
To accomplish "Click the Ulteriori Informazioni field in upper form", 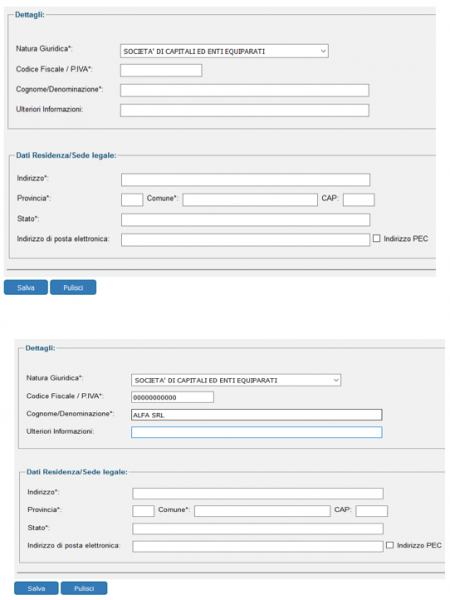I will pyautogui.click(x=245, y=110).
